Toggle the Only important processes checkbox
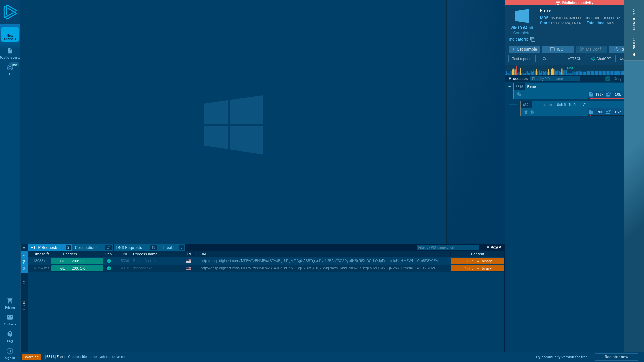The height and width of the screenshot is (362, 644). pos(608,79)
